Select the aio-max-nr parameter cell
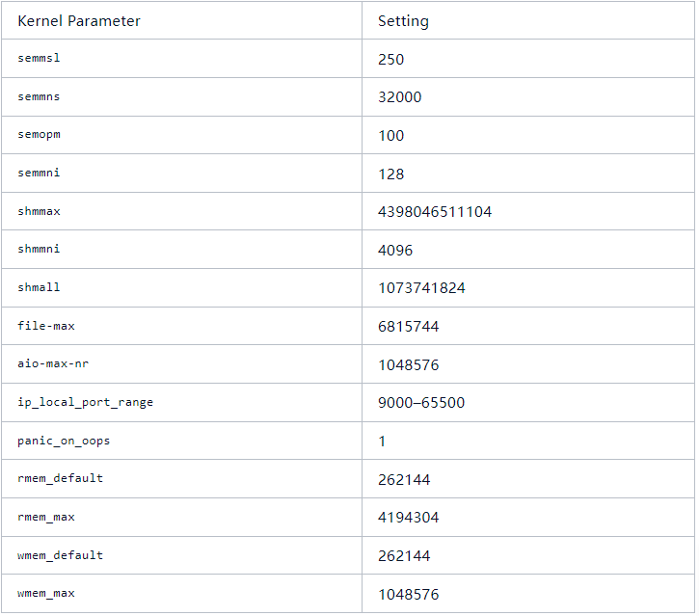 (53, 364)
